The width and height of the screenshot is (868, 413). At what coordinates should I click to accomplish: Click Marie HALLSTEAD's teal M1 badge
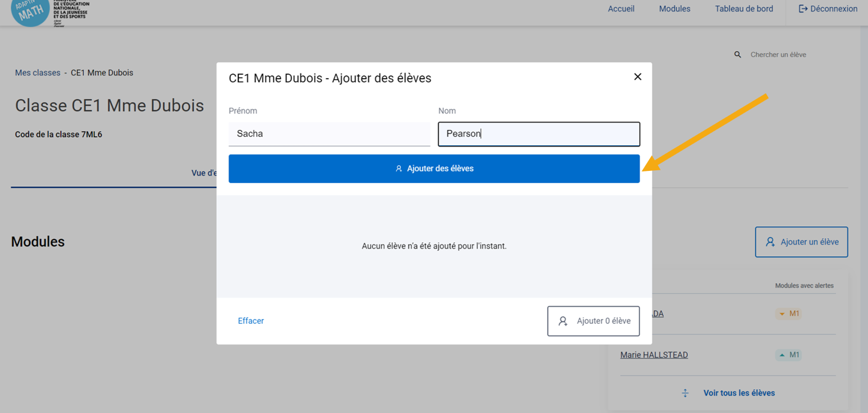[789, 355]
